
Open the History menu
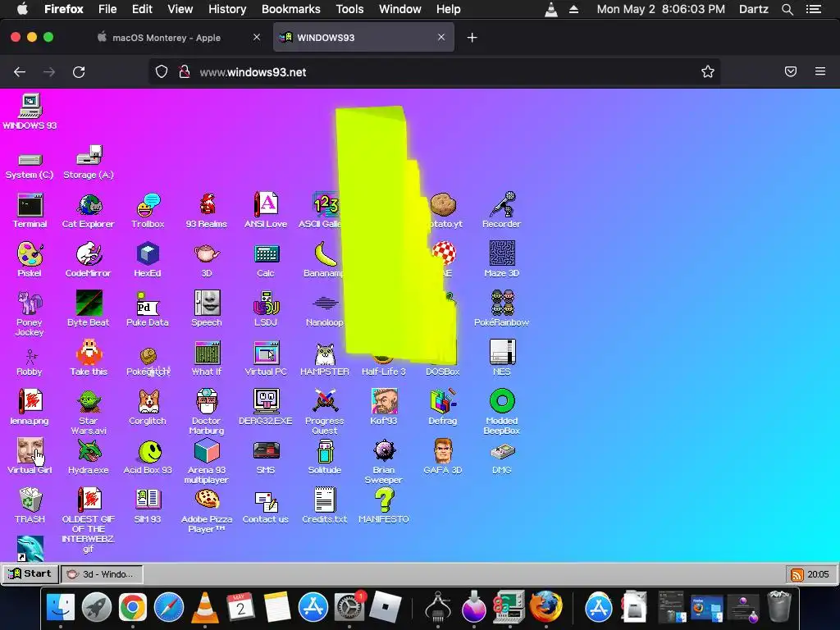coord(227,9)
